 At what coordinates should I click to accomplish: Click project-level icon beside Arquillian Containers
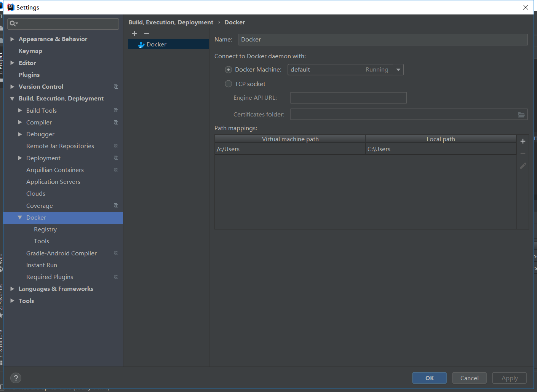pos(116,170)
